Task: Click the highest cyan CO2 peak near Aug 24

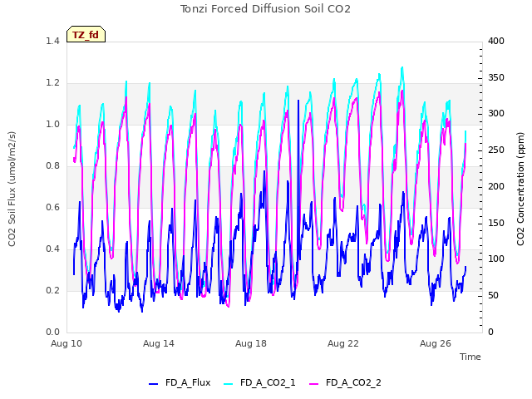Action: click(x=402, y=68)
